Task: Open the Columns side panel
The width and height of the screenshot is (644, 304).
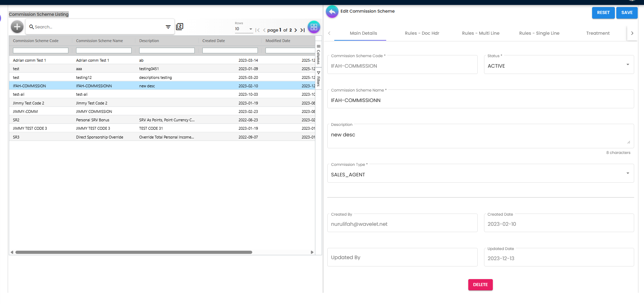Action: tap(318, 54)
